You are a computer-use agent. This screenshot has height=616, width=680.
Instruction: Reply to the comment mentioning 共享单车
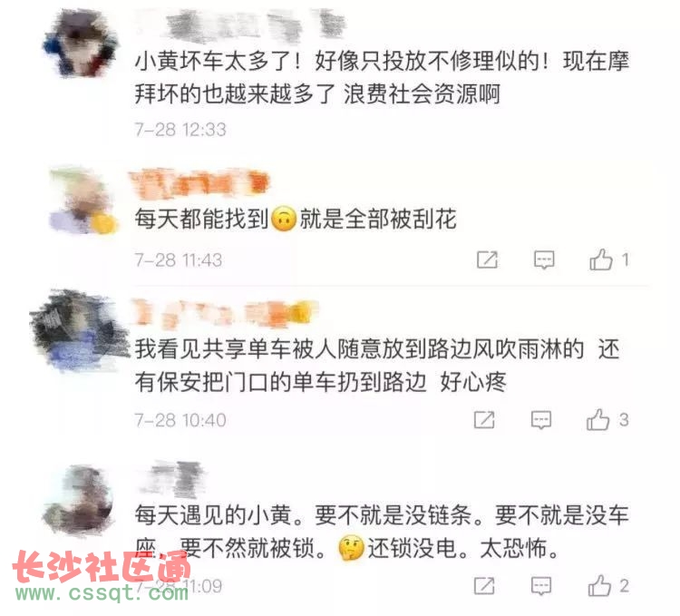click(x=540, y=420)
